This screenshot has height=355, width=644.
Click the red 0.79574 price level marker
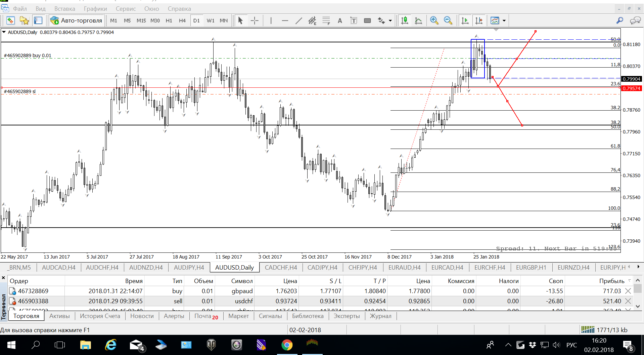[632, 88]
